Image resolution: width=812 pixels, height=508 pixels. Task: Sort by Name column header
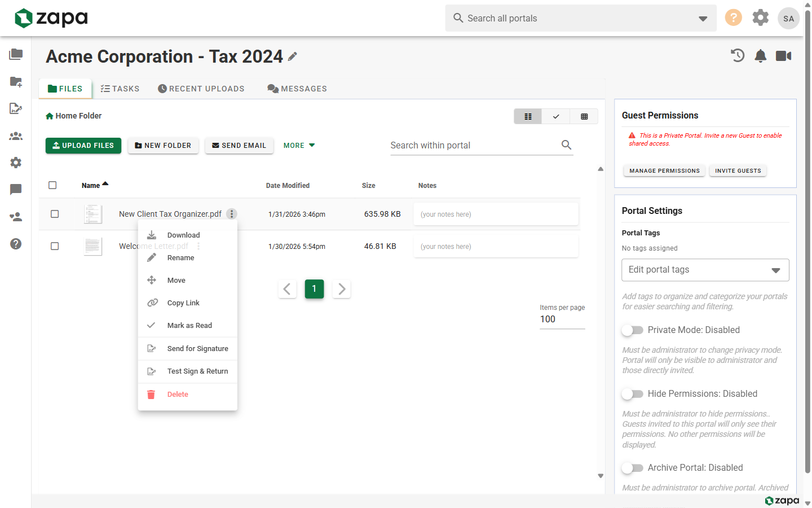click(x=95, y=185)
